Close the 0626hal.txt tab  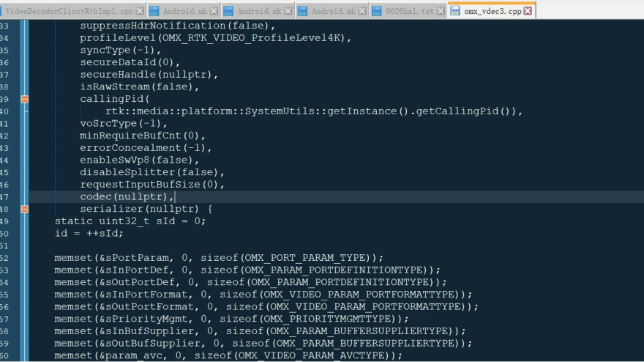tap(441, 11)
